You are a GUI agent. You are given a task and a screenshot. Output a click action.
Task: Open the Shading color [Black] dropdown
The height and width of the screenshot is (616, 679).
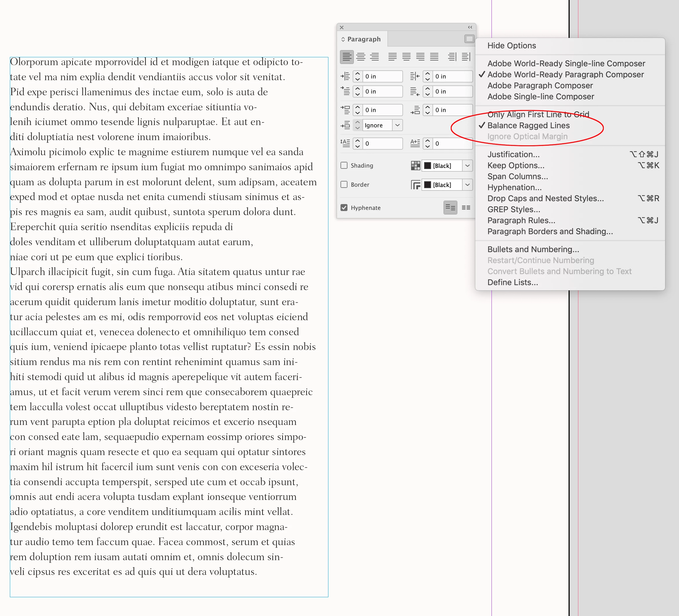pos(467,166)
